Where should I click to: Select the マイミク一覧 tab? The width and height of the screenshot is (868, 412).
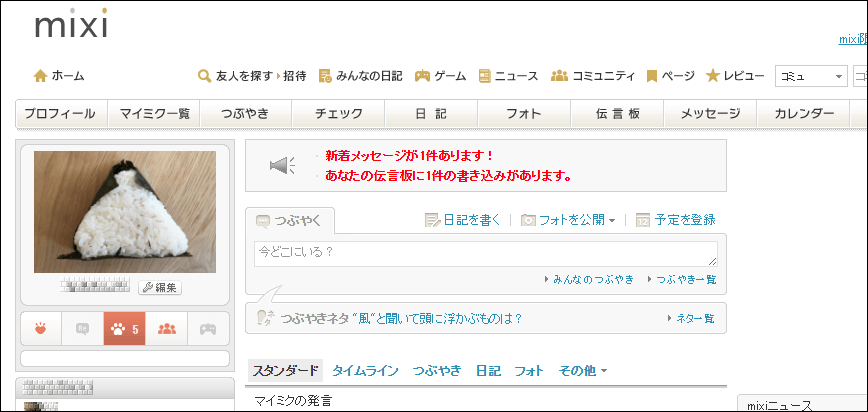(x=154, y=114)
